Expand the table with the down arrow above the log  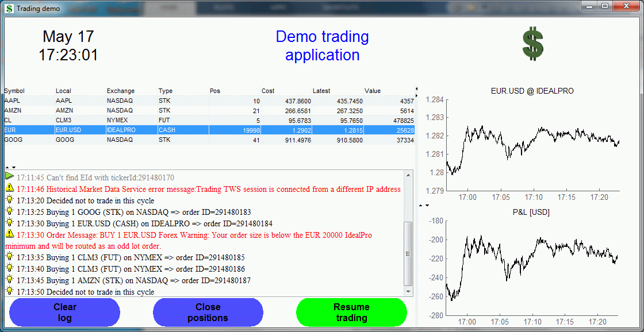(x=14, y=167)
